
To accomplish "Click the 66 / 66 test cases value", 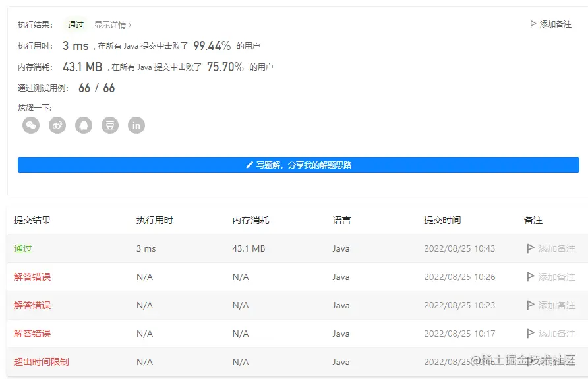I will [x=96, y=88].
